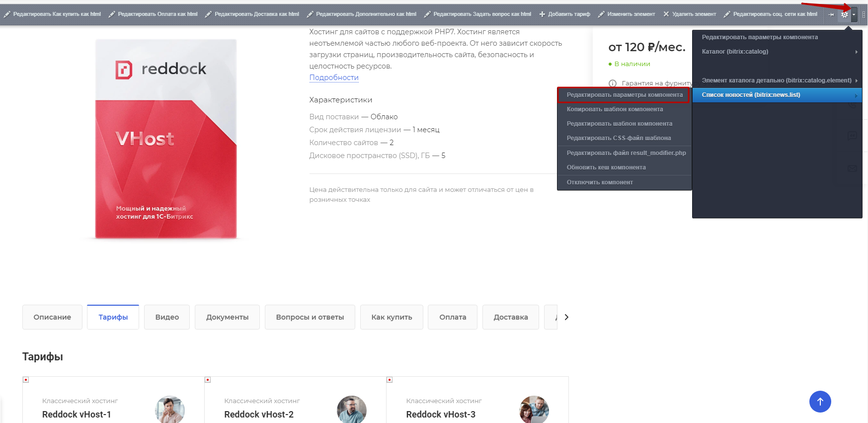Click the round photo on Reddock vHost-3 card
The image size is (868, 423).
[534, 410]
